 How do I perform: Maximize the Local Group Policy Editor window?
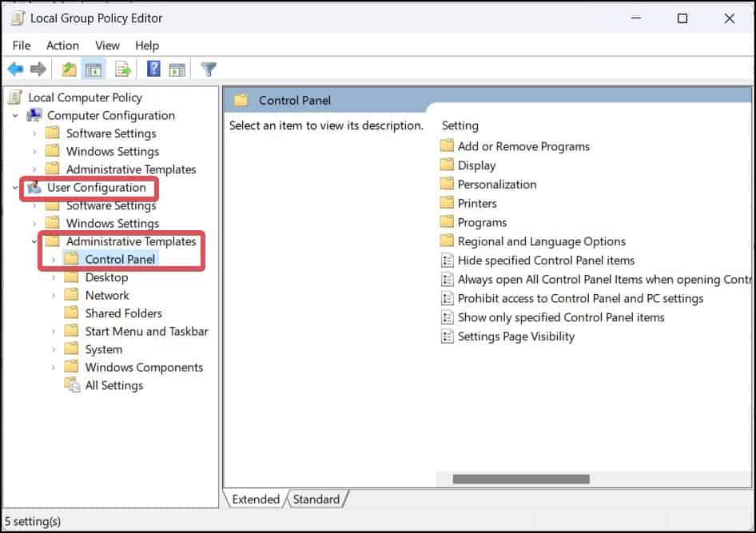point(682,18)
